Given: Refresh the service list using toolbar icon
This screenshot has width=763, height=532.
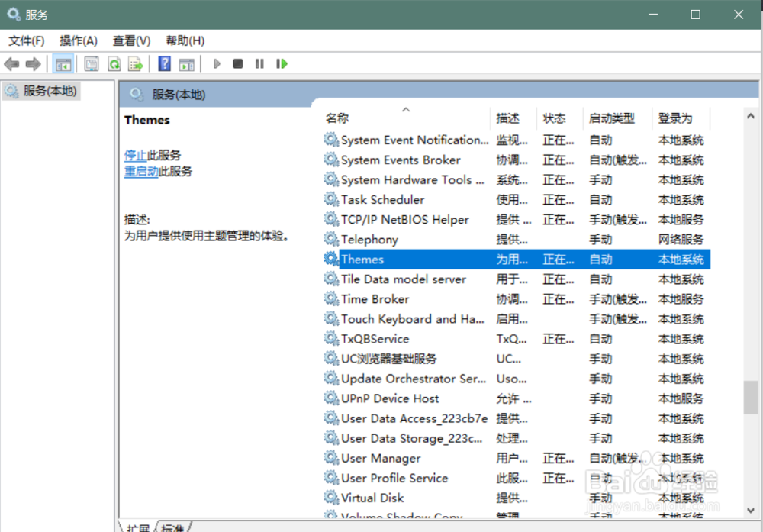Looking at the screenshot, I should [114, 63].
